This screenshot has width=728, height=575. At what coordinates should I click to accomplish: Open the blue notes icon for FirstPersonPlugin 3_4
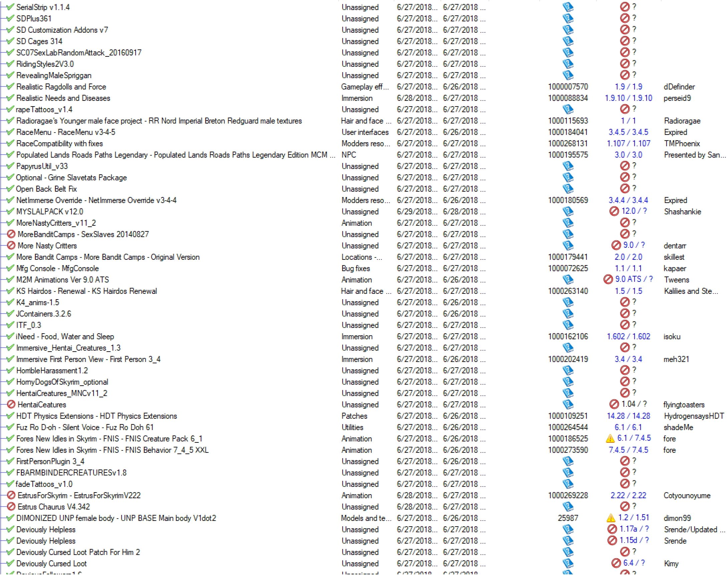tap(568, 461)
